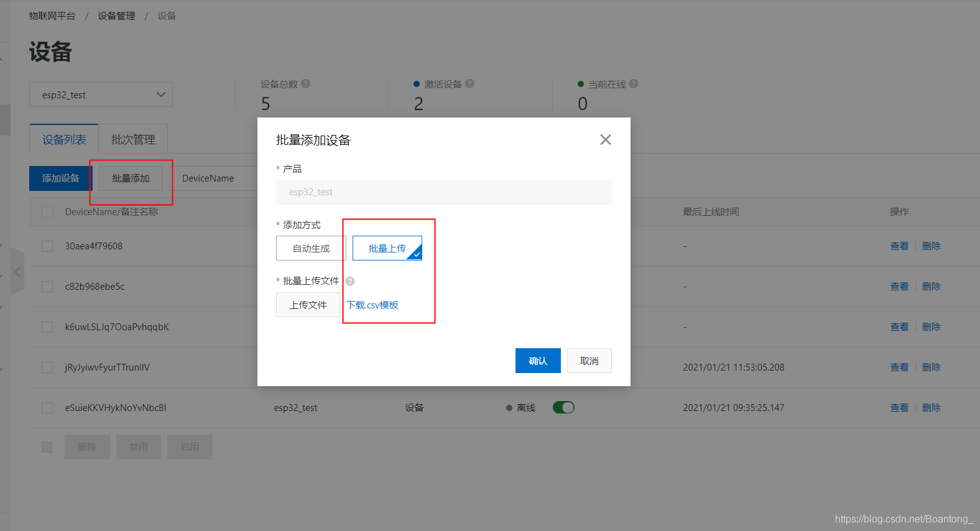Confirm with 确认 button
This screenshot has width=980, height=531.
coord(538,361)
